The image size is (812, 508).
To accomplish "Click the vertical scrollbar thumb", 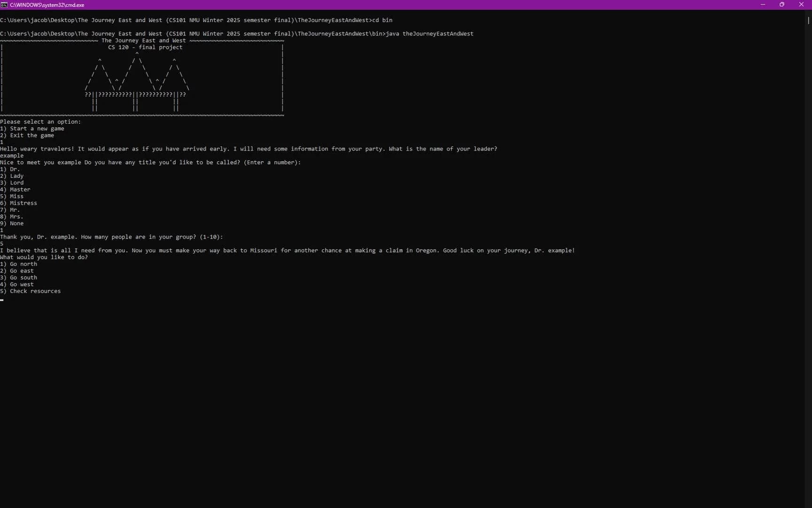I will click(x=808, y=20).
